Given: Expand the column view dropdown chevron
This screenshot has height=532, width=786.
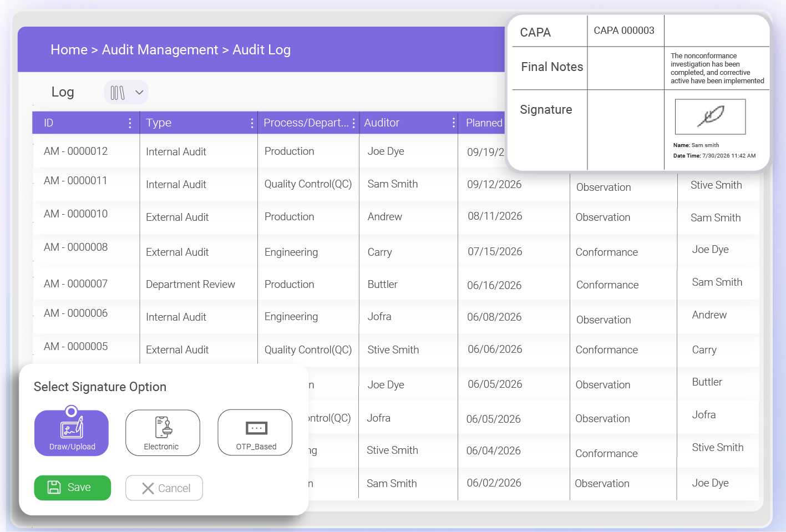Looking at the screenshot, I should pyautogui.click(x=139, y=93).
